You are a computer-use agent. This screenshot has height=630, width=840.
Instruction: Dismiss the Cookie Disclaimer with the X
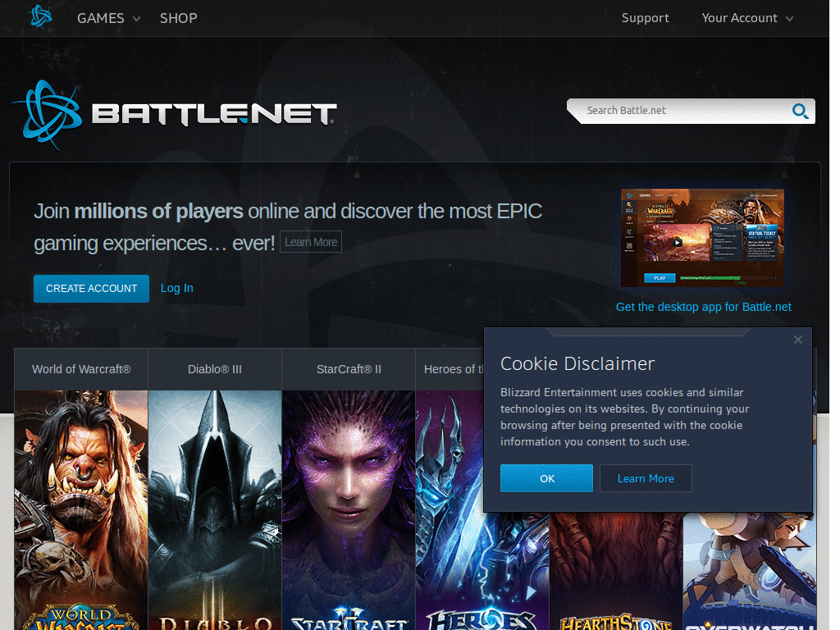797,339
